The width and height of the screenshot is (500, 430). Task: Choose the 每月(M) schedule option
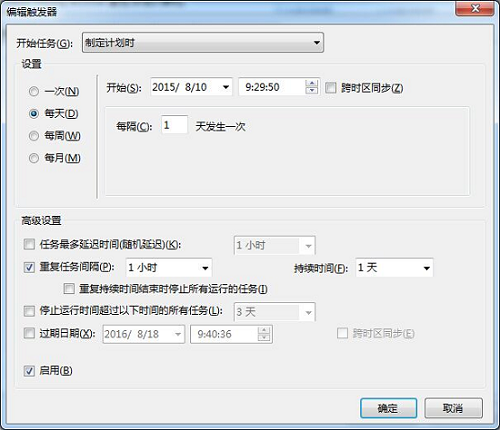[x=34, y=158]
